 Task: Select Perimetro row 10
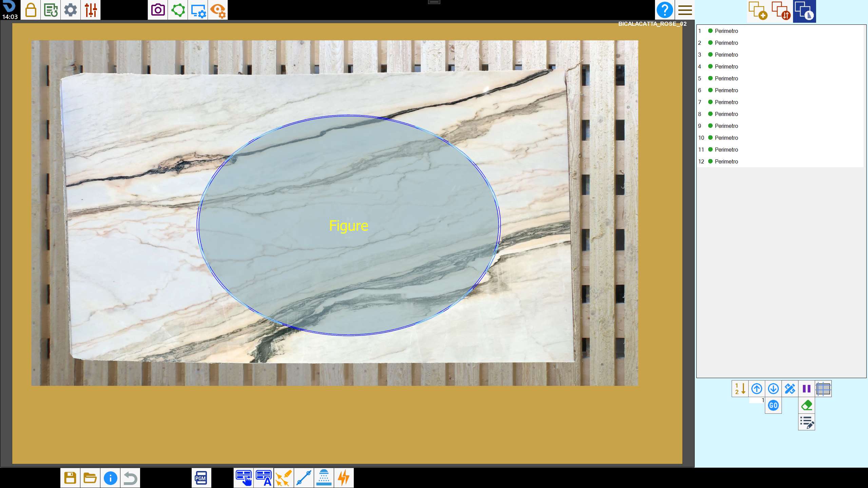[780, 138]
